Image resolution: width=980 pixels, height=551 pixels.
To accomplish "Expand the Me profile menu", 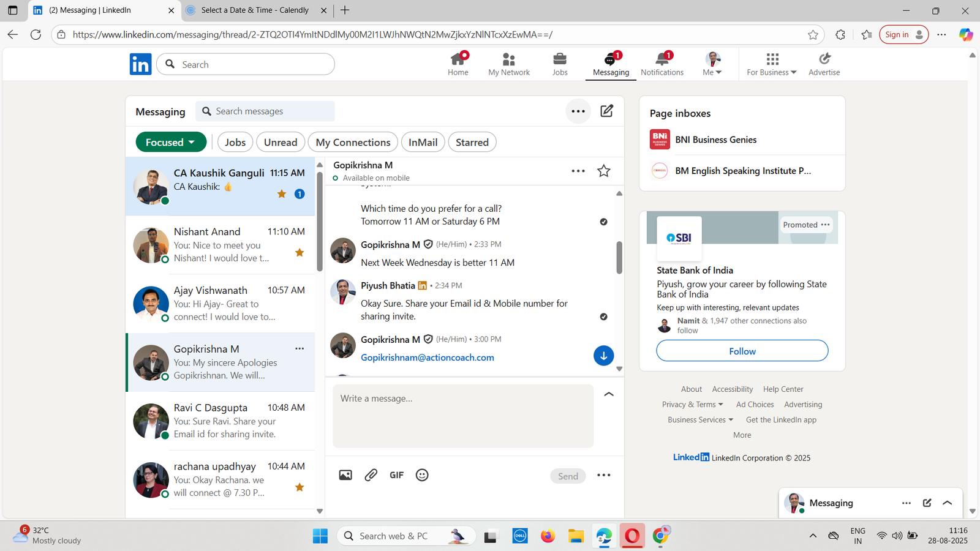I will click(x=712, y=64).
